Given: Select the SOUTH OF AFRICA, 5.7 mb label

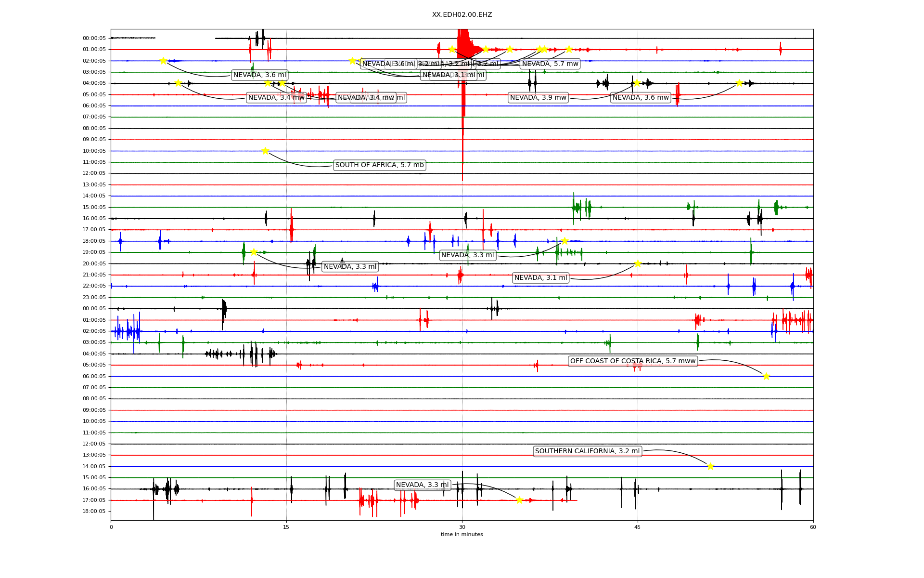Looking at the screenshot, I should coord(379,165).
